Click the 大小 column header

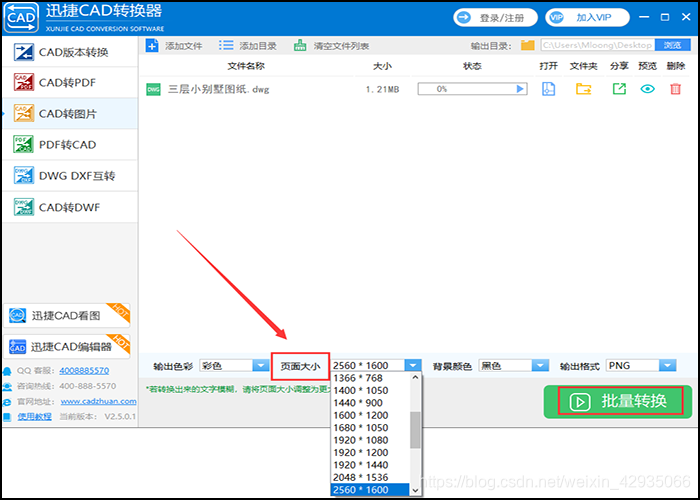382,66
